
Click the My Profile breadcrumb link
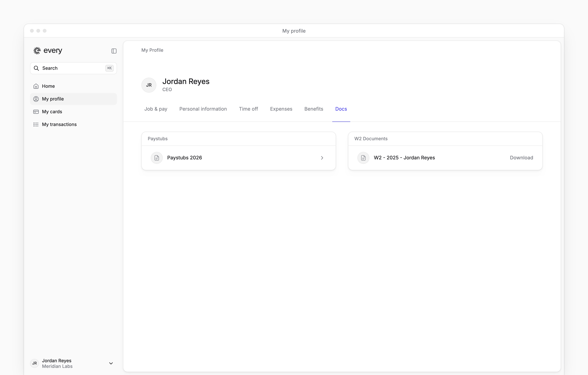click(152, 50)
